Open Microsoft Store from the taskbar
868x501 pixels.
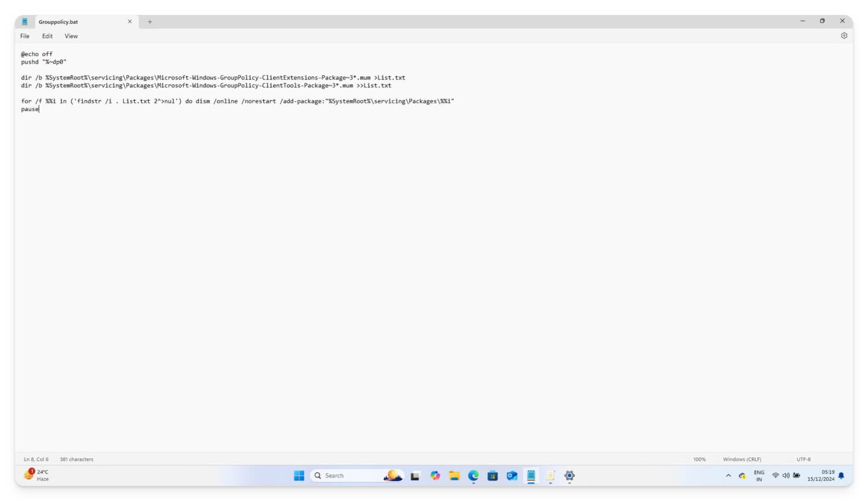(492, 476)
